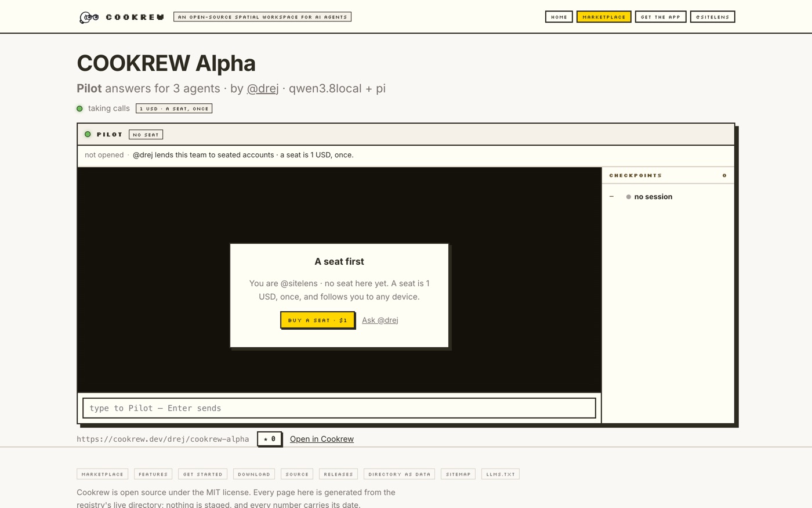Viewport: 812px width, 508px height.
Task: Buy a seat for $1
Action: coord(317,320)
